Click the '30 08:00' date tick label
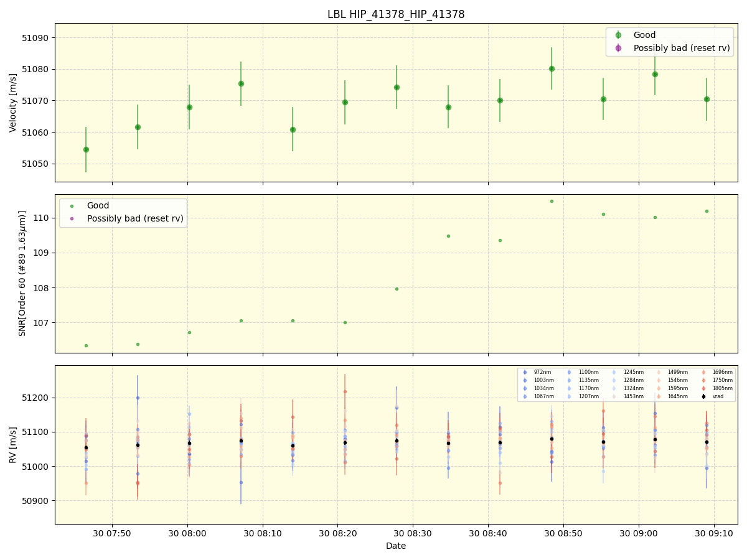 (187, 533)
